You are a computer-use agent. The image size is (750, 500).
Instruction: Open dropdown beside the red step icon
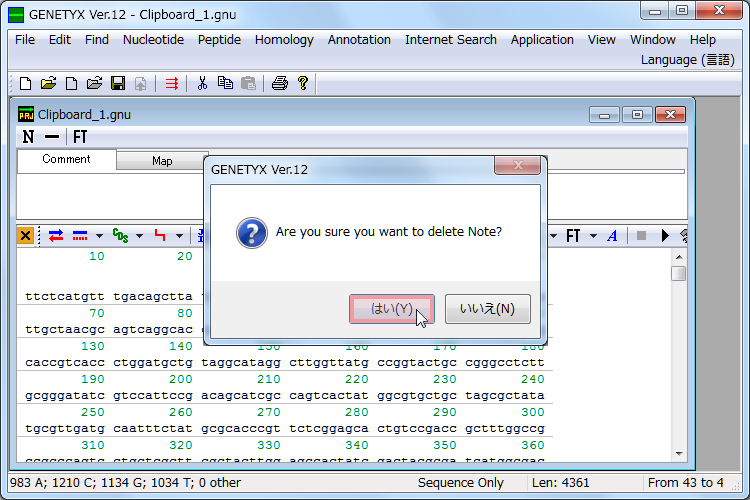pos(179,236)
